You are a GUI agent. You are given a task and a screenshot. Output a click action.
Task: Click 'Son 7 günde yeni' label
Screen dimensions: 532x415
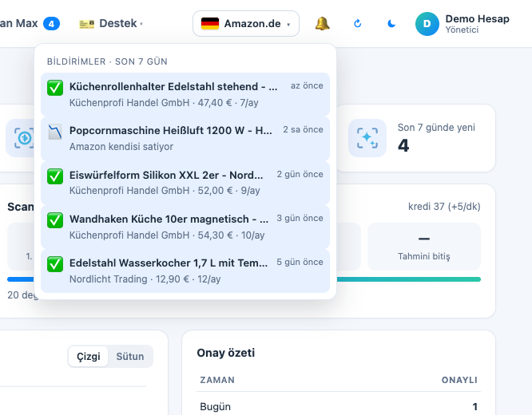click(436, 128)
